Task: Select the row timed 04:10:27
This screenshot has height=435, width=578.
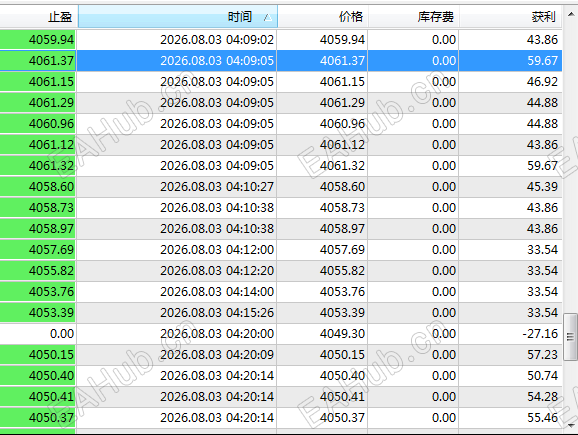Action: [281, 187]
